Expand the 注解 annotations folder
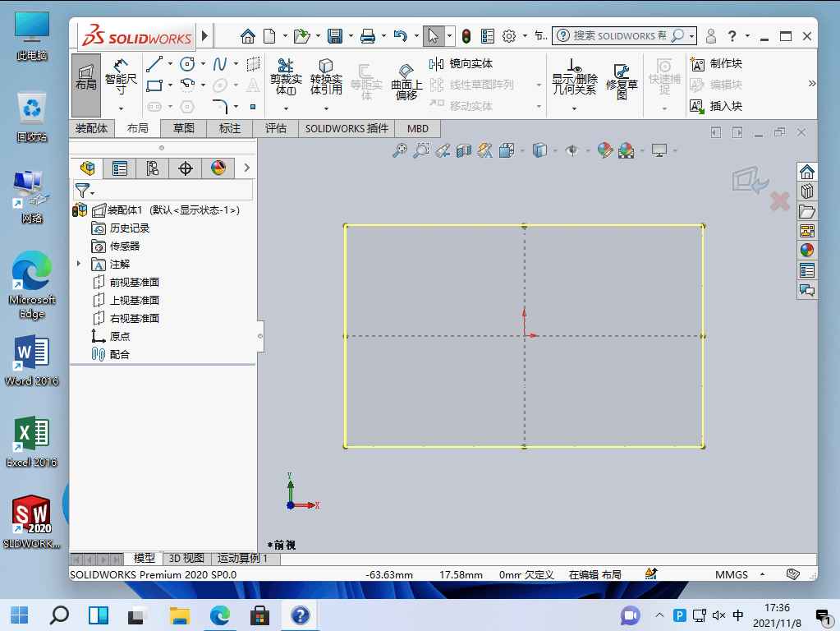Image resolution: width=840 pixels, height=631 pixels. point(78,264)
